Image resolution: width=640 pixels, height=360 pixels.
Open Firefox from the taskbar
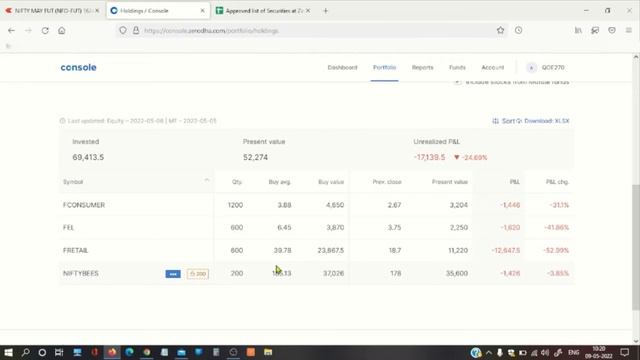click(x=112, y=352)
